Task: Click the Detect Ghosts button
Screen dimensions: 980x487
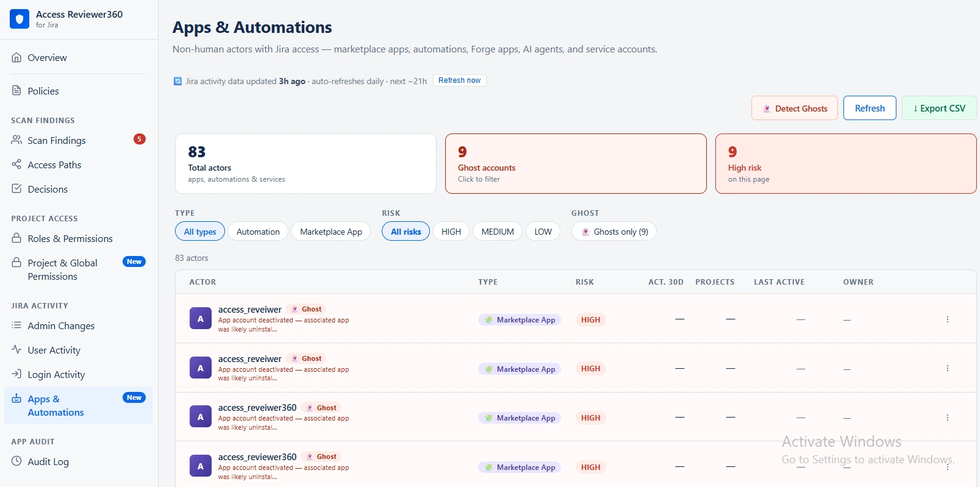Action: point(795,108)
